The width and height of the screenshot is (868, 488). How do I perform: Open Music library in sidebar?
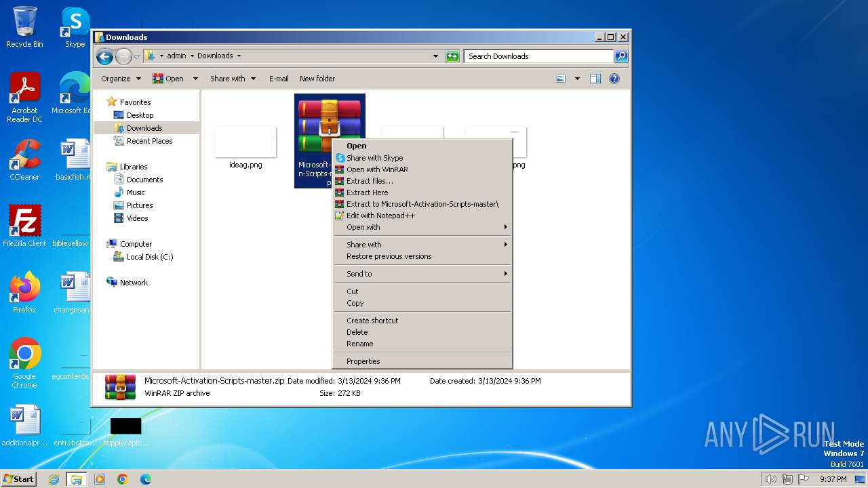136,192
